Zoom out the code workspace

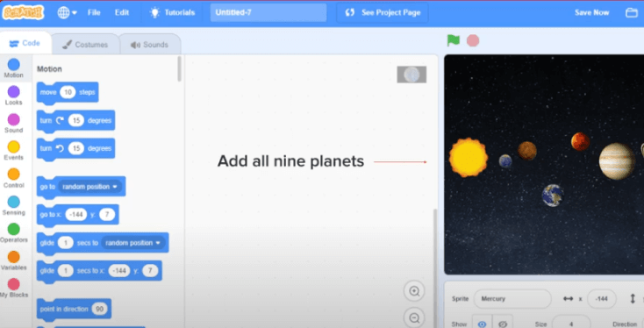(414, 317)
